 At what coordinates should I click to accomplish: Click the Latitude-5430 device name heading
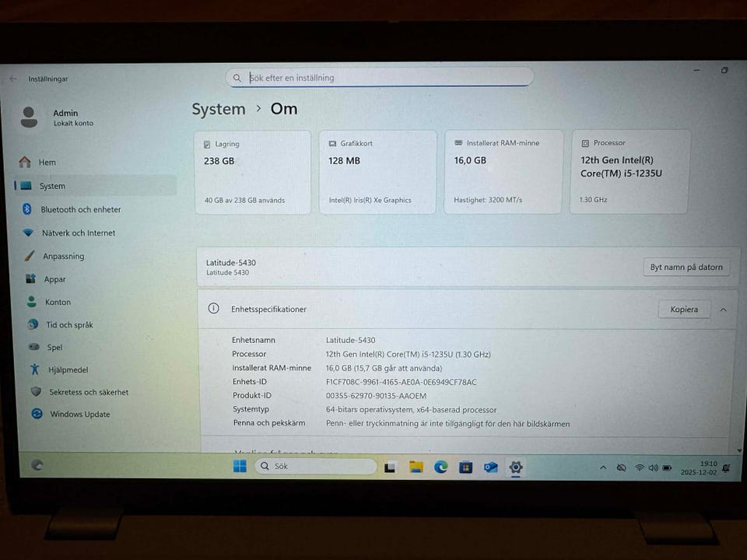pos(230,262)
